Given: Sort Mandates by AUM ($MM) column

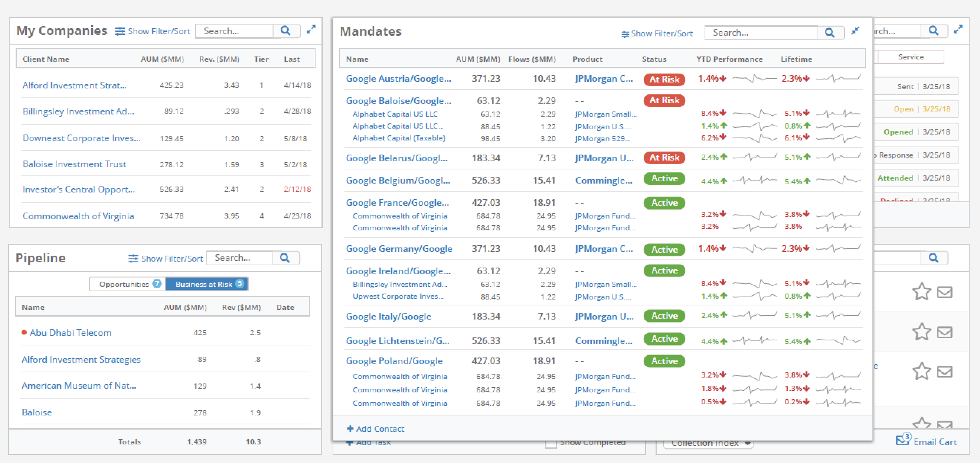Looking at the screenshot, I should click(478, 59).
